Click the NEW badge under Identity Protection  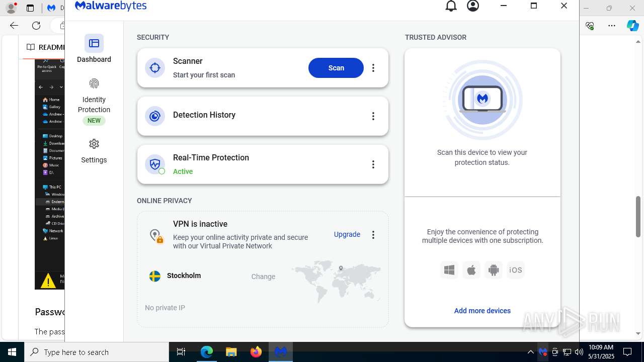(94, 121)
